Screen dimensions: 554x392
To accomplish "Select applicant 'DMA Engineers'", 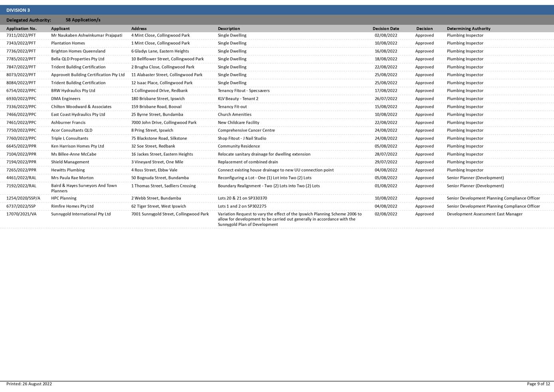I will coord(65,99).
